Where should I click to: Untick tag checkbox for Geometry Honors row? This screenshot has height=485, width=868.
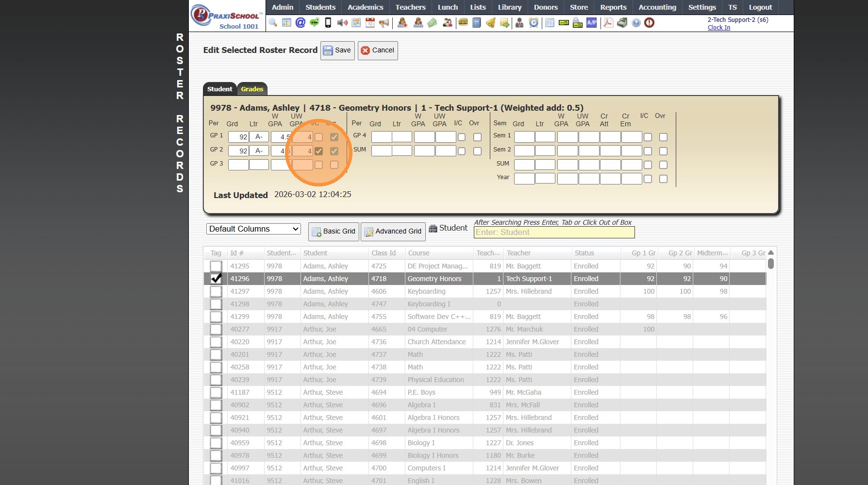click(216, 279)
